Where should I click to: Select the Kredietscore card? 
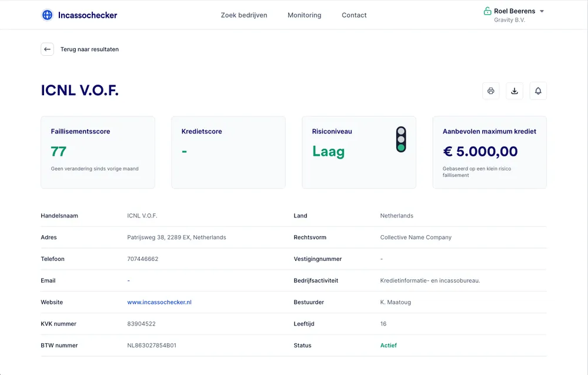pyautogui.click(x=228, y=152)
